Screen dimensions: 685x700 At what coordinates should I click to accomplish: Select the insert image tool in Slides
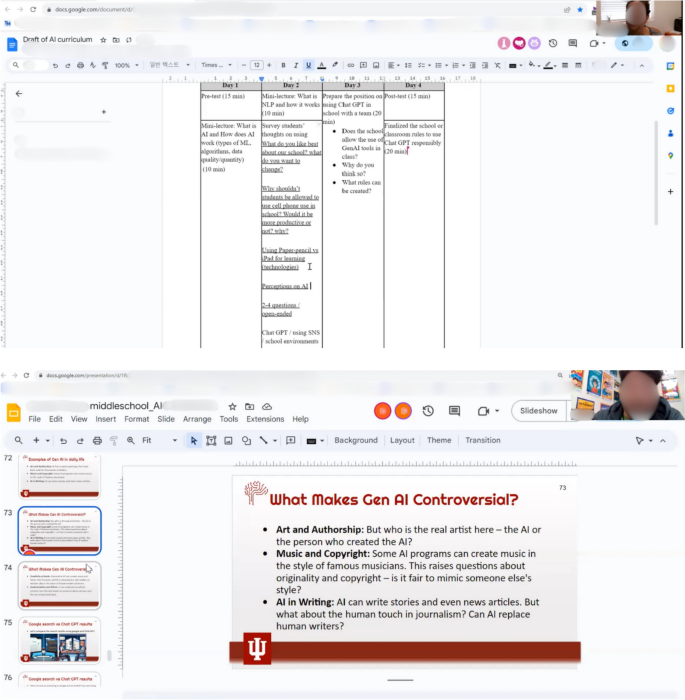(229, 440)
